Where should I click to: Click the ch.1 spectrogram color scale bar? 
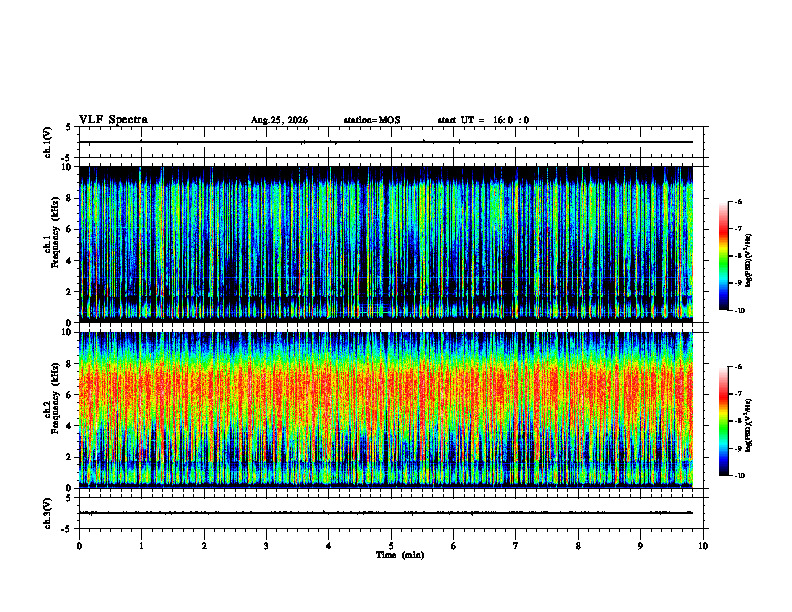724,256
